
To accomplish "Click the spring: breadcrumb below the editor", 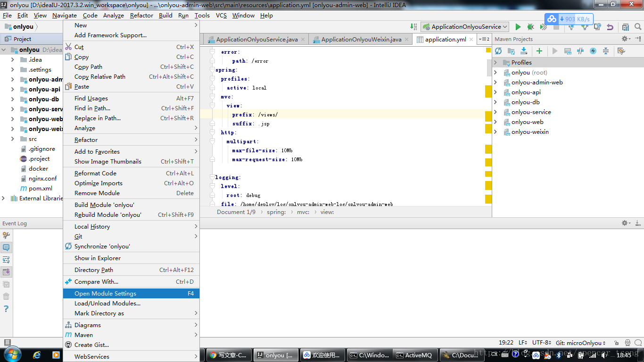I will click(x=276, y=212).
